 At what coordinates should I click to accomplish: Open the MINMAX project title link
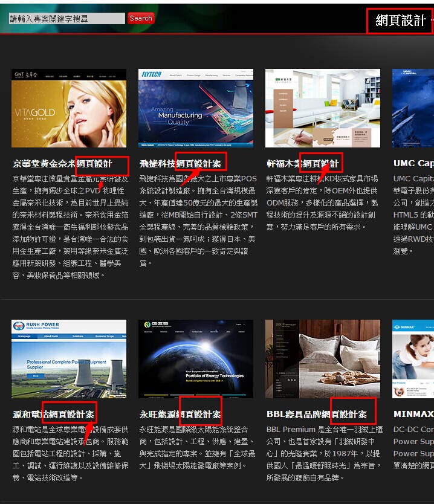[413, 414]
